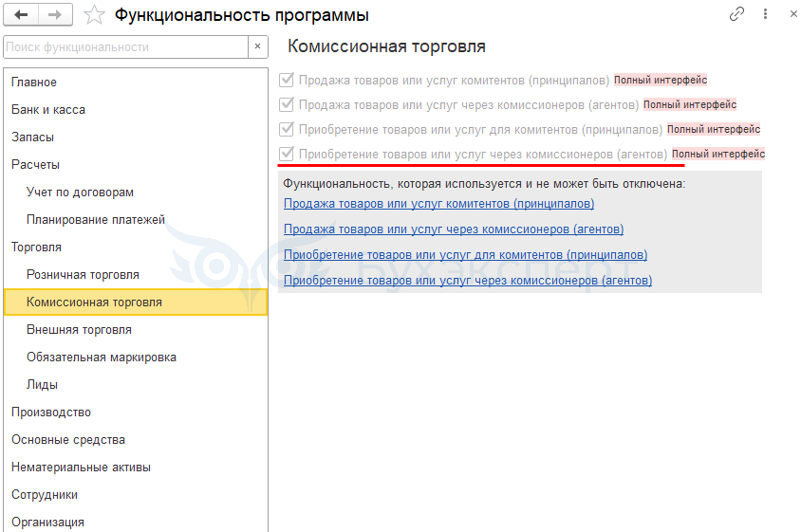This screenshot has width=801, height=532.
Task: Open the Запасы section
Action: pyautogui.click(x=136, y=138)
